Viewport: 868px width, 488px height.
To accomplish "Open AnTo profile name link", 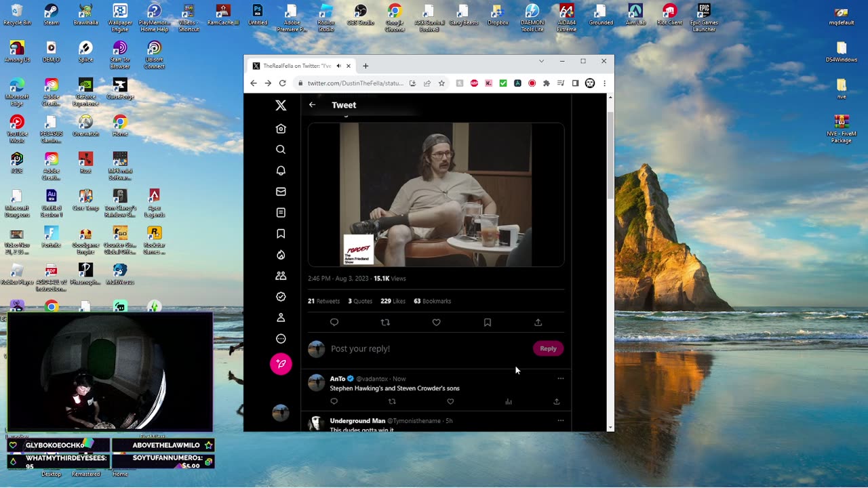I will click(338, 379).
